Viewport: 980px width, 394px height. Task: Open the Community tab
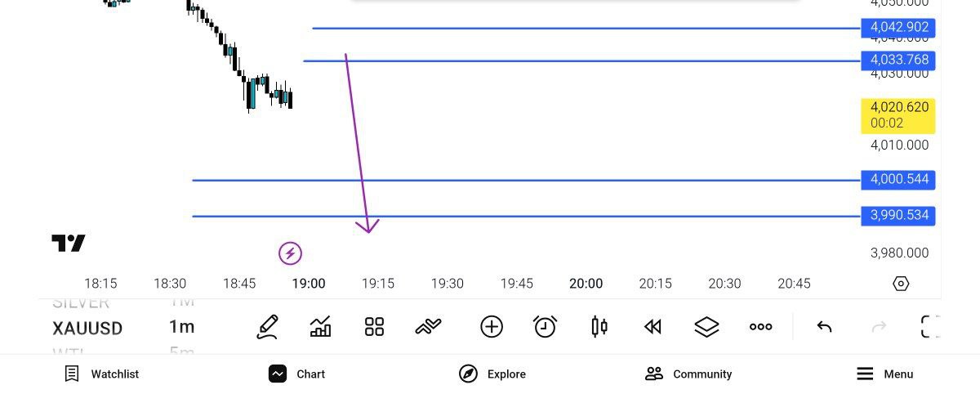tap(688, 374)
